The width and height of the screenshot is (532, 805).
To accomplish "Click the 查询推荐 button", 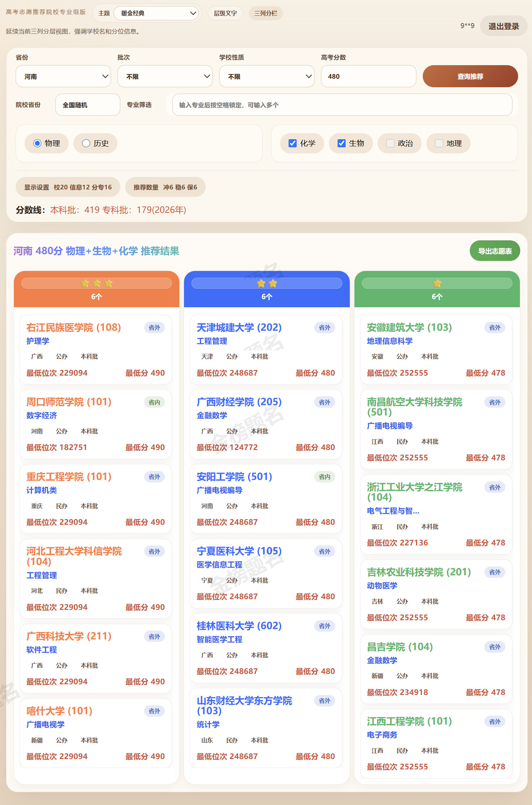I will coord(470,76).
